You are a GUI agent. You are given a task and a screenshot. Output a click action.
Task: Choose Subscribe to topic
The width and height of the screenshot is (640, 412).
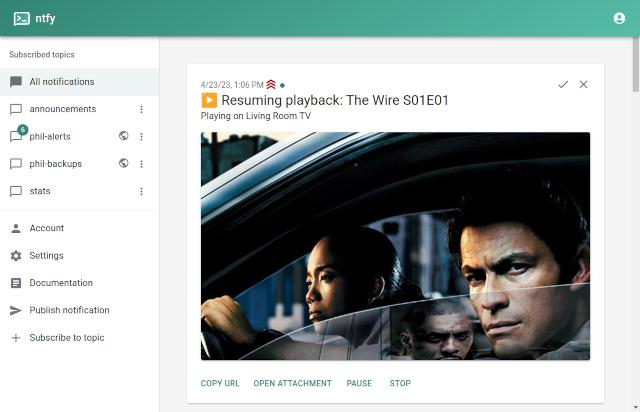pyautogui.click(x=79, y=338)
